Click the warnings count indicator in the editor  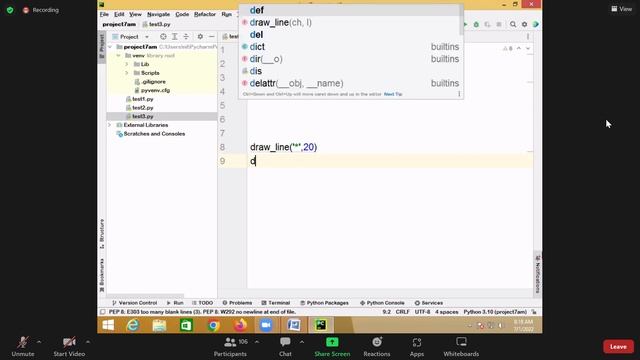pos(507,48)
